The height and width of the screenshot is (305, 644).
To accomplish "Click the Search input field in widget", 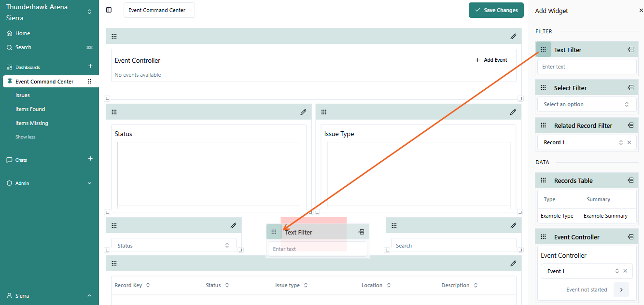I will pos(453,246).
